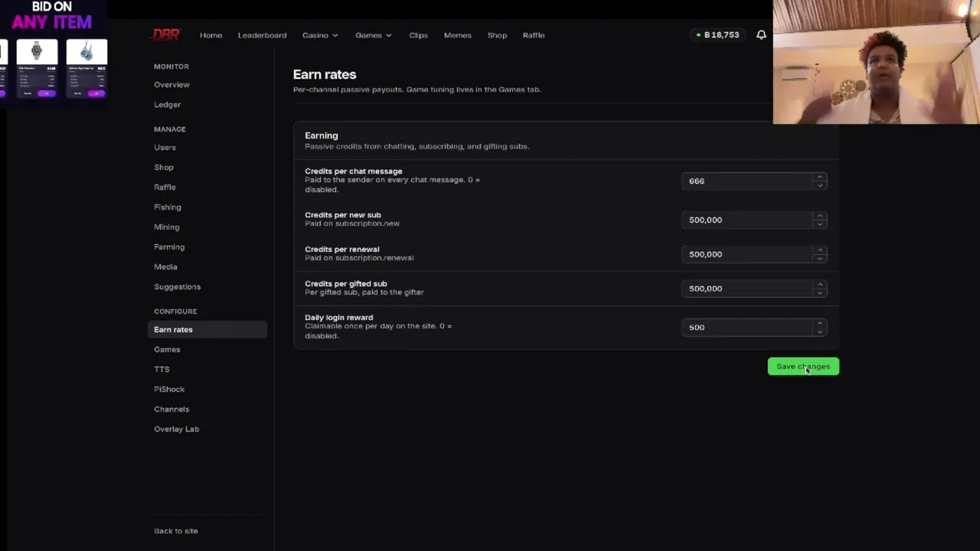Click the Earning section title
The width and height of the screenshot is (980, 551).
(322, 135)
